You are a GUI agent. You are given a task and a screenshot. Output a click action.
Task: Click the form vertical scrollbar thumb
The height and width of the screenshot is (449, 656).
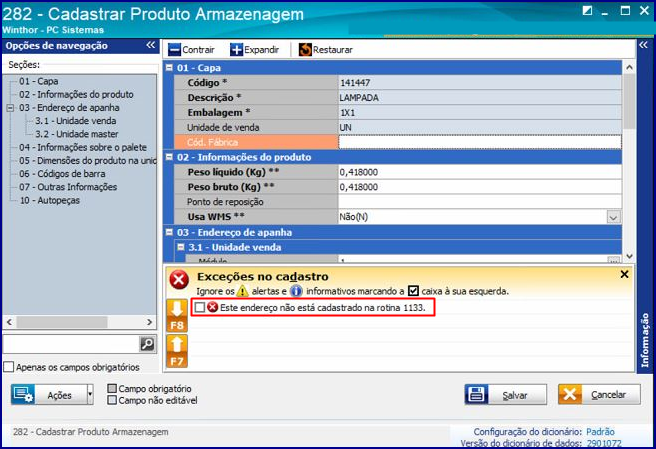(629, 102)
